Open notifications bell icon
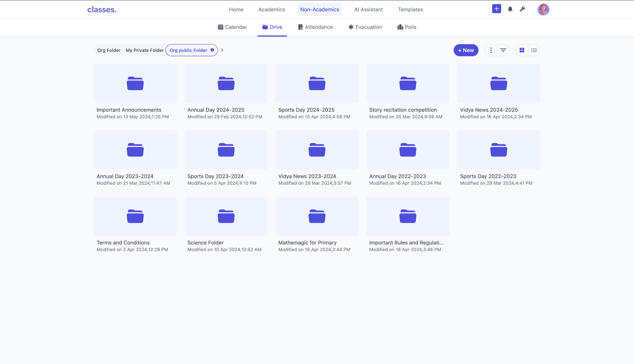Screen dimensions: 634x364 click(x=510, y=9)
